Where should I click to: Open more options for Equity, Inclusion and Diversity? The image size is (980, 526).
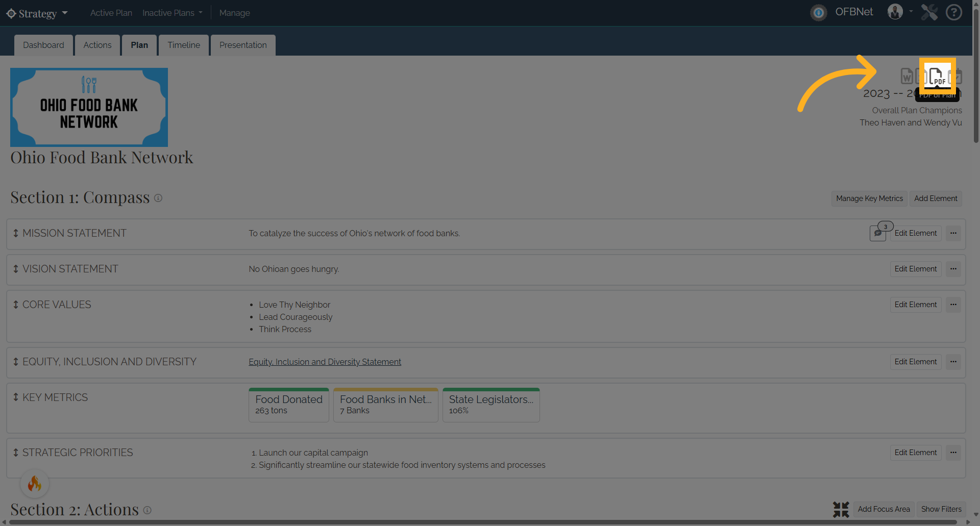(x=953, y=362)
